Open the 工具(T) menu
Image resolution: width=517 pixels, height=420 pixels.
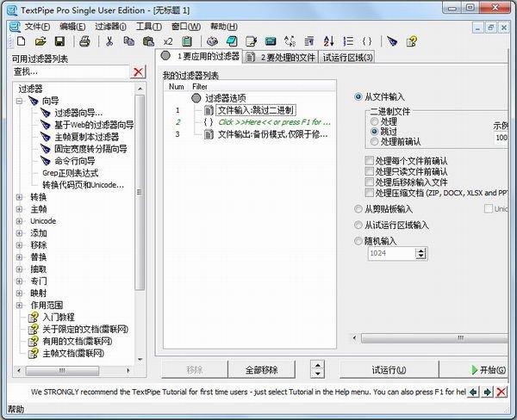pyautogui.click(x=149, y=27)
